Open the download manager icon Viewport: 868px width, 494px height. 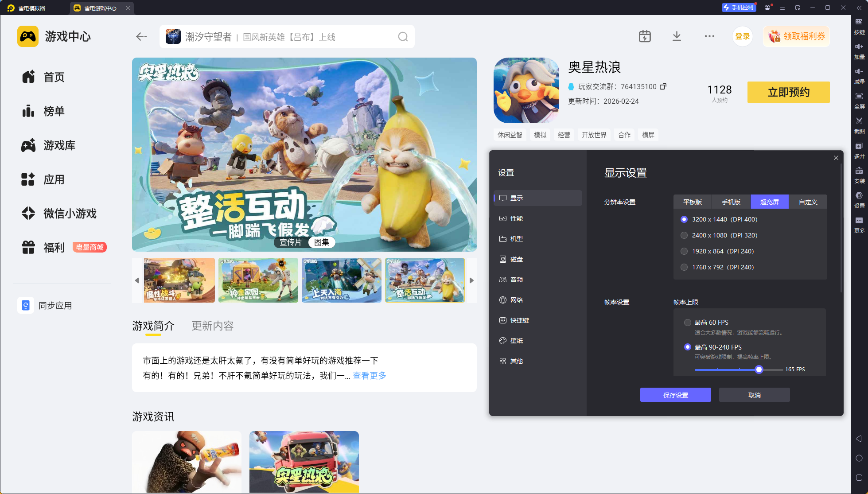tap(677, 36)
